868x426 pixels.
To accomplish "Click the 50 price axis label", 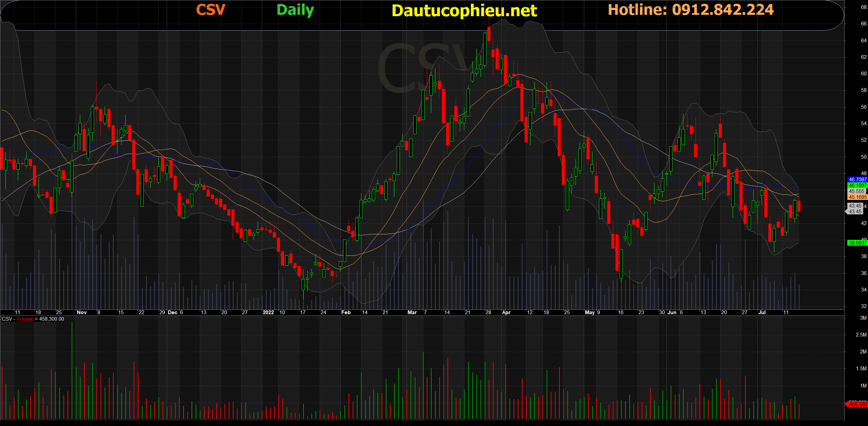I will tap(864, 157).
